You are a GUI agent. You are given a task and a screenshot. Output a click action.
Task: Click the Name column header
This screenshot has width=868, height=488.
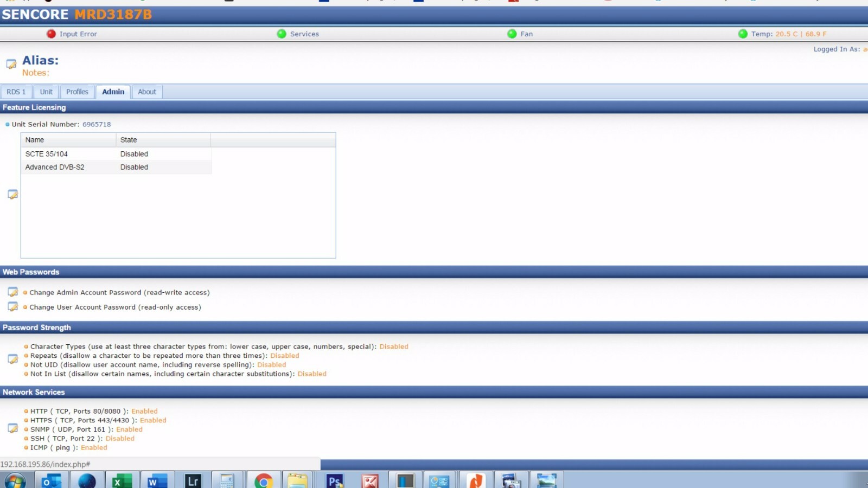pos(68,140)
